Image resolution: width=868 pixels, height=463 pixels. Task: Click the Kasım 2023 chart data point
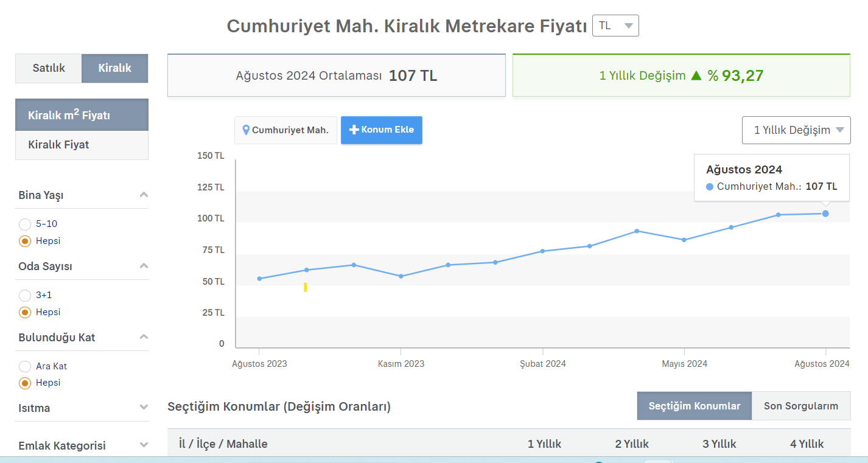[401, 276]
